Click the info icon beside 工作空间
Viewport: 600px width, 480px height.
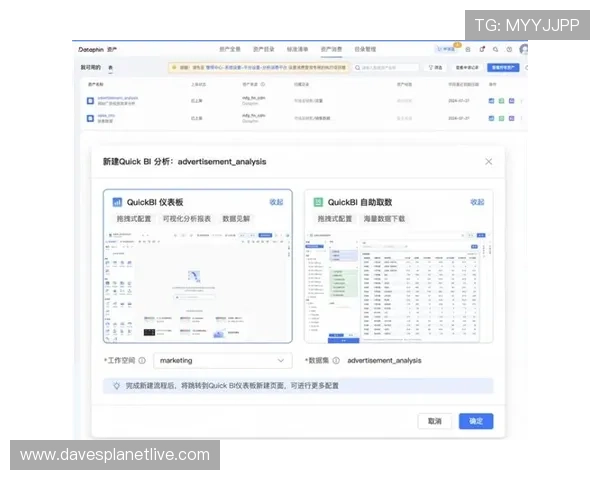click(142, 361)
